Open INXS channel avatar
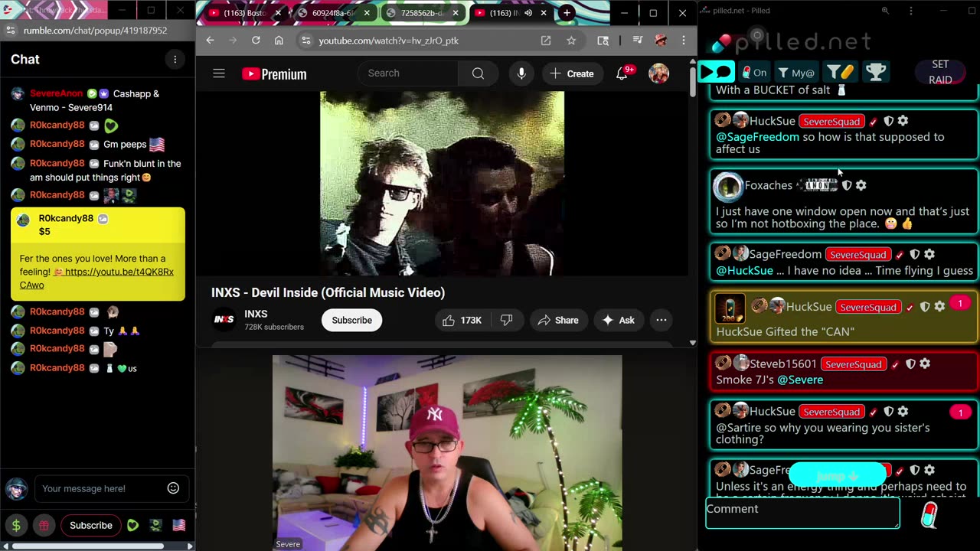The height and width of the screenshot is (551, 980). [x=224, y=320]
